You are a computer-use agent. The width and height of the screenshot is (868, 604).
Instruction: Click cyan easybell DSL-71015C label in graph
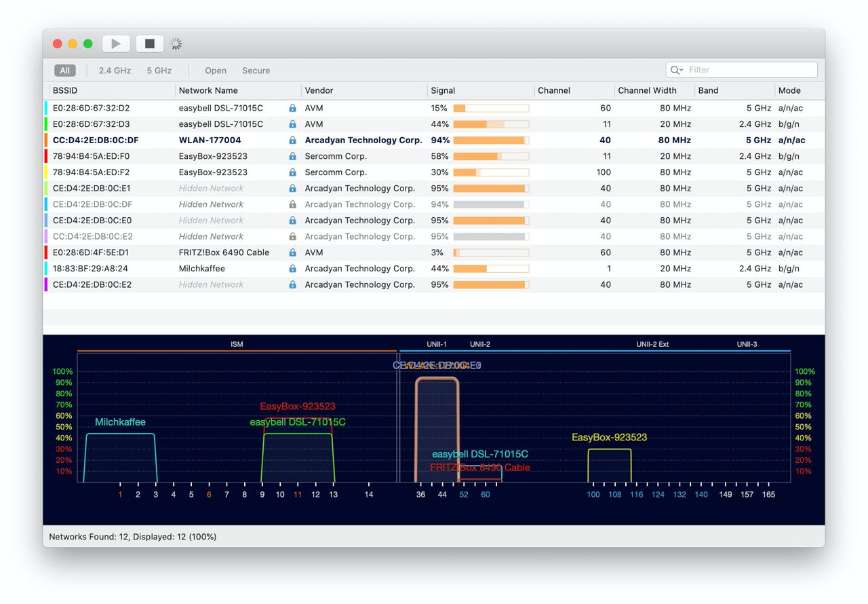tap(480, 454)
